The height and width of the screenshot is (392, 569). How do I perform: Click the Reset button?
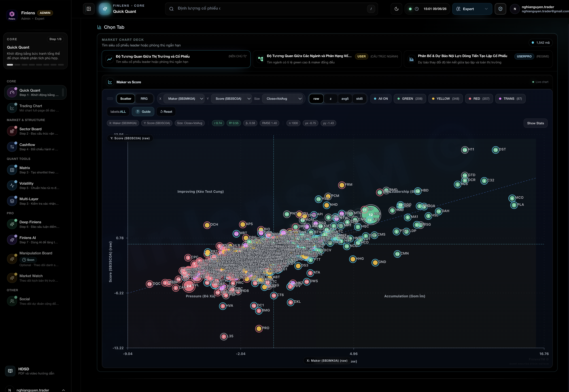click(166, 111)
